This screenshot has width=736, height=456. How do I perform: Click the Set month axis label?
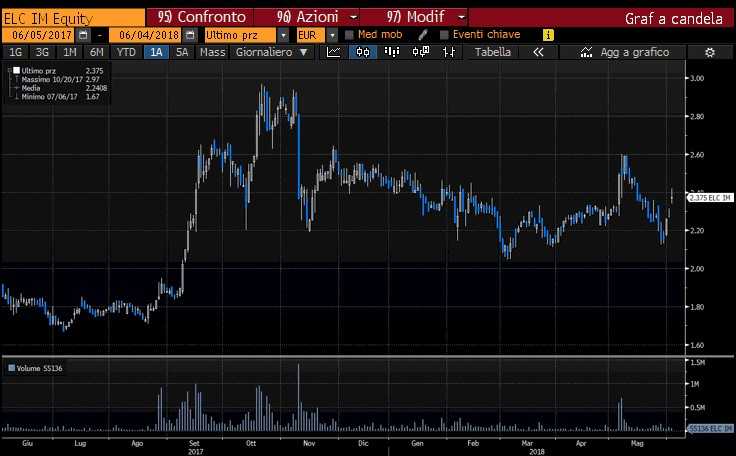coord(194,443)
